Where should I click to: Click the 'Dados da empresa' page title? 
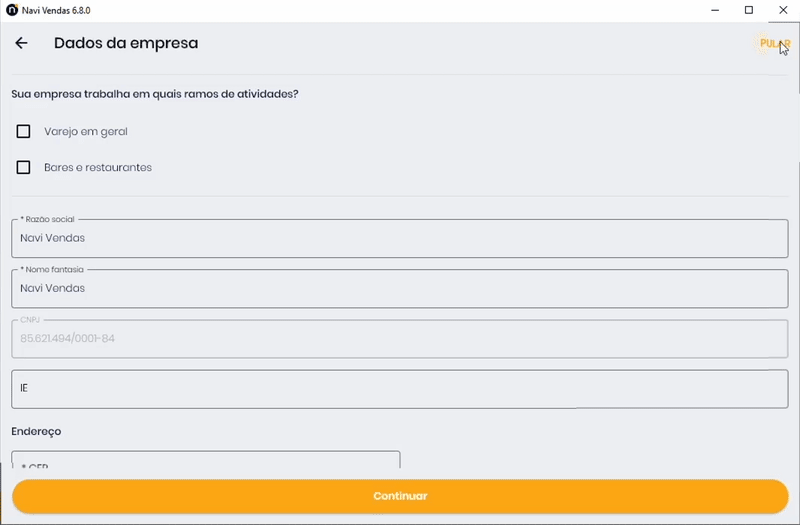point(126,43)
